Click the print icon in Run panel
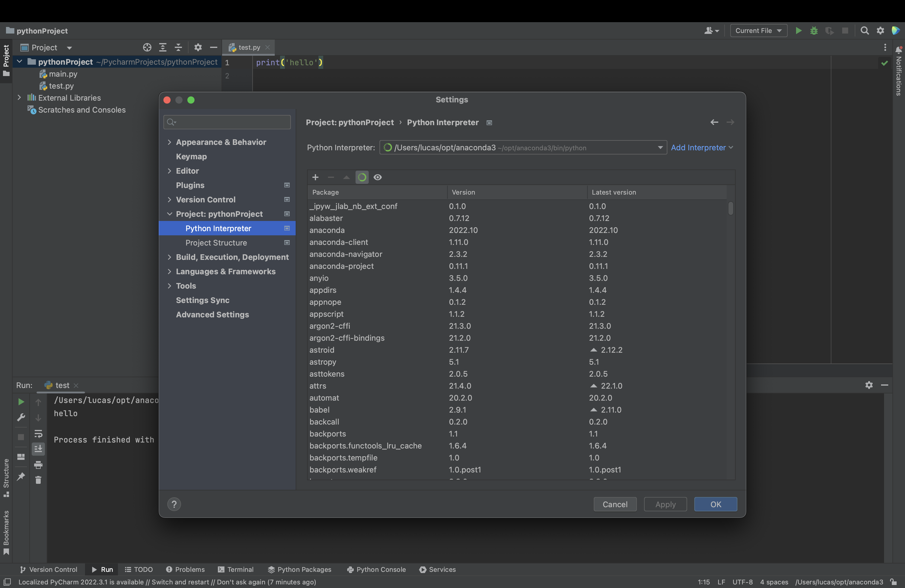 38,465
